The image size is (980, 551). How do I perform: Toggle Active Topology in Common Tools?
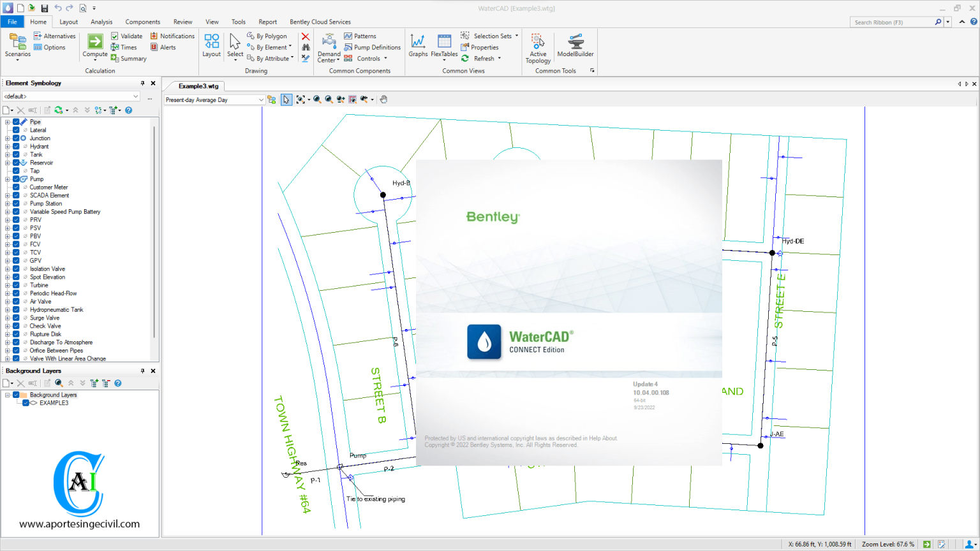tap(538, 47)
